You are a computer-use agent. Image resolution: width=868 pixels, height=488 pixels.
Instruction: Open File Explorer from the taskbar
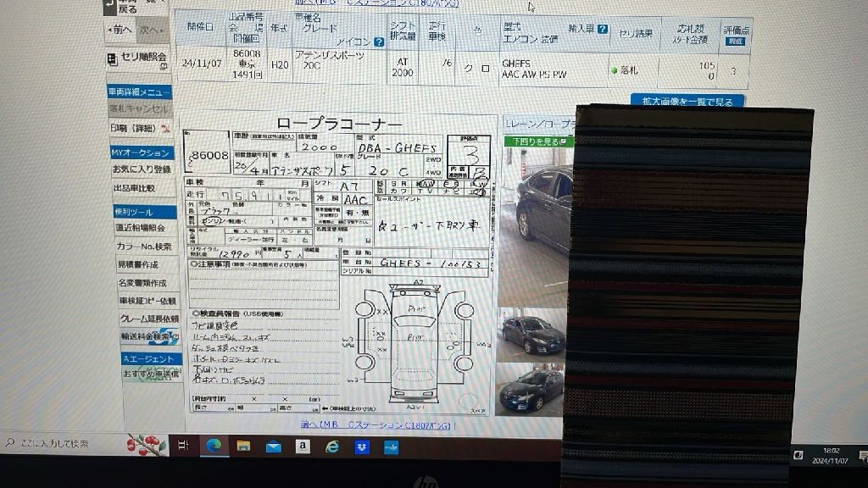pos(243,446)
